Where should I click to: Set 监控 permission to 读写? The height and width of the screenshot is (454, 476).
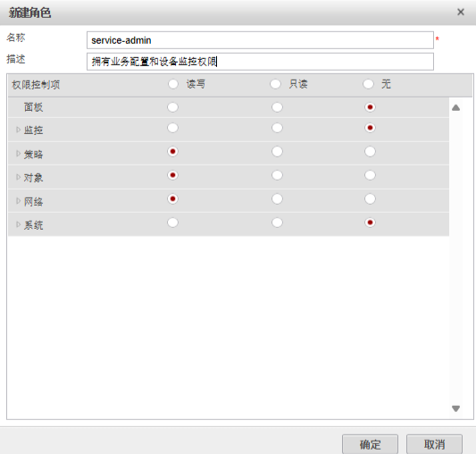[x=172, y=128]
